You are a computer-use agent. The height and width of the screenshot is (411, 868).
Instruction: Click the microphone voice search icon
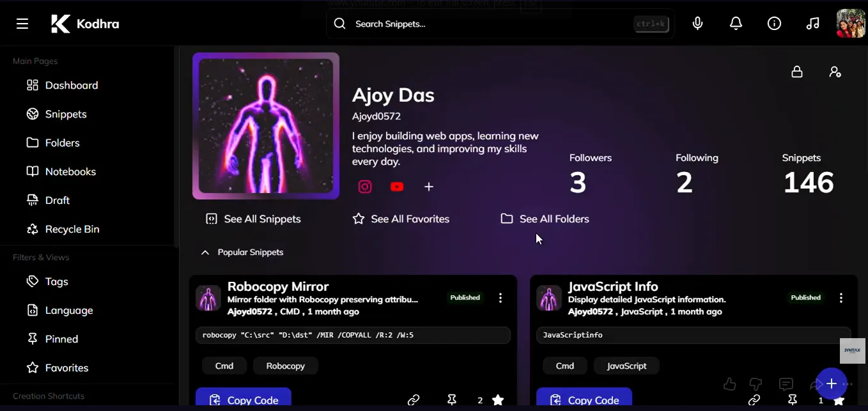coord(698,24)
